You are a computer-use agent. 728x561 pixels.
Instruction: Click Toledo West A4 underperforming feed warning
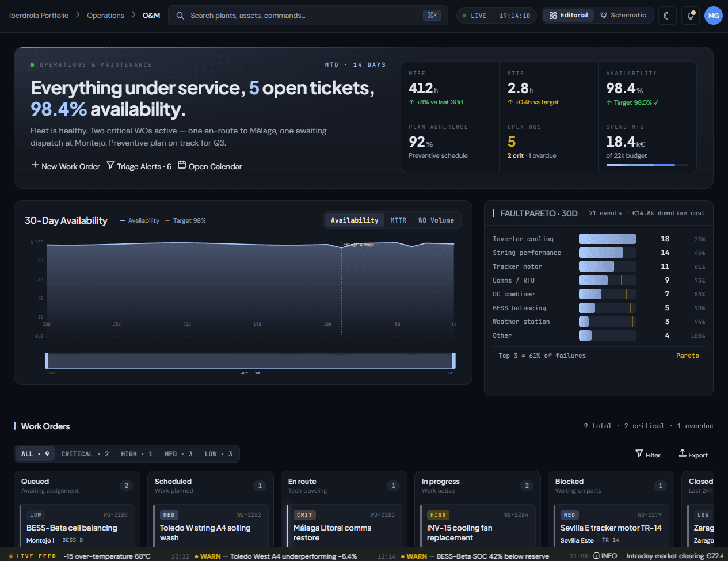tap(264, 556)
